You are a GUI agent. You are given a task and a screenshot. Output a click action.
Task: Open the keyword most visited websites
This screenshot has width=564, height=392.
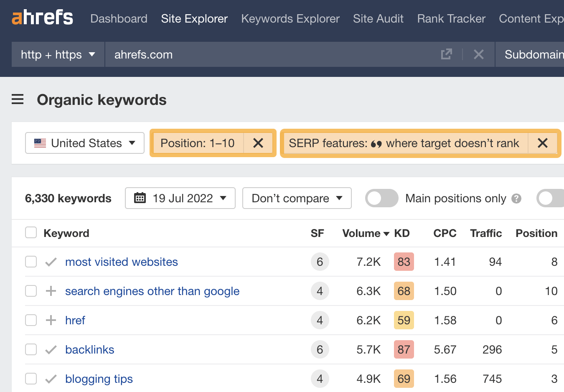(x=121, y=262)
